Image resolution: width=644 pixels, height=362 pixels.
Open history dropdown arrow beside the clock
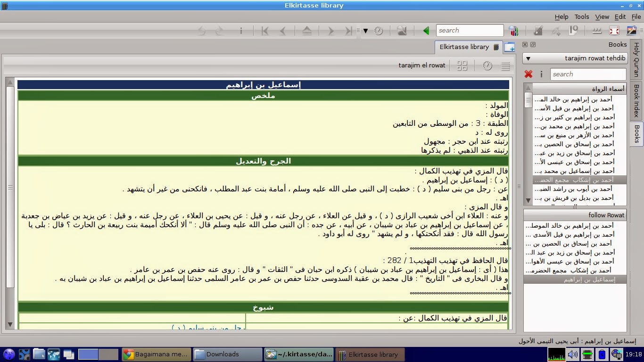click(365, 31)
